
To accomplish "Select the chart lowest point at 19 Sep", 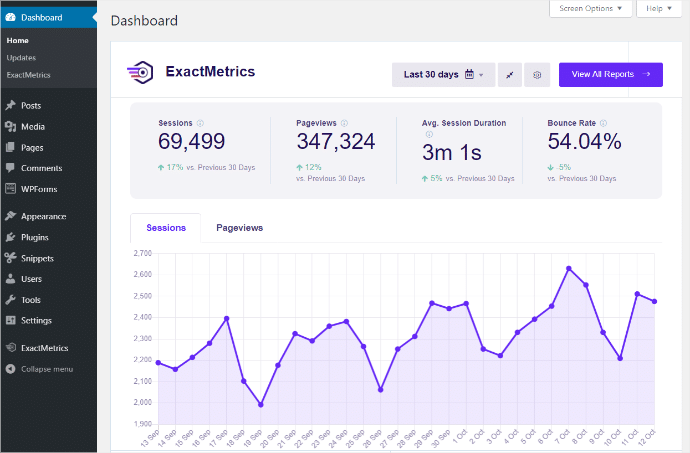I will [x=261, y=405].
